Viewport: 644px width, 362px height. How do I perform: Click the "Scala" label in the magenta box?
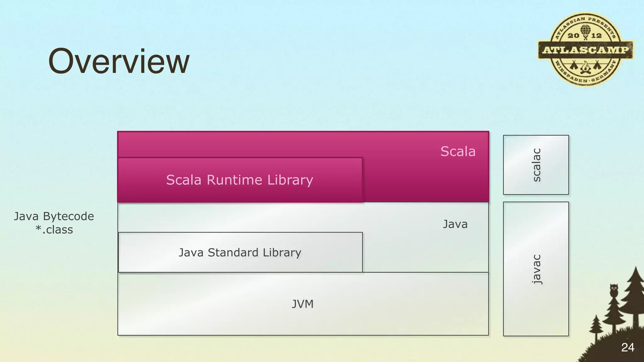coord(458,151)
